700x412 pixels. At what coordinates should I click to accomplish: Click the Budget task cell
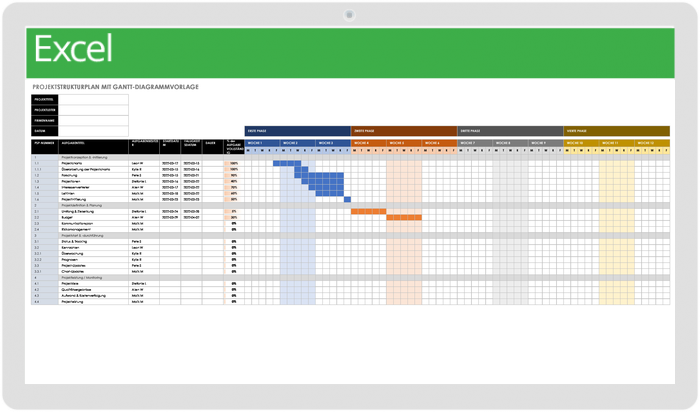coord(93,217)
